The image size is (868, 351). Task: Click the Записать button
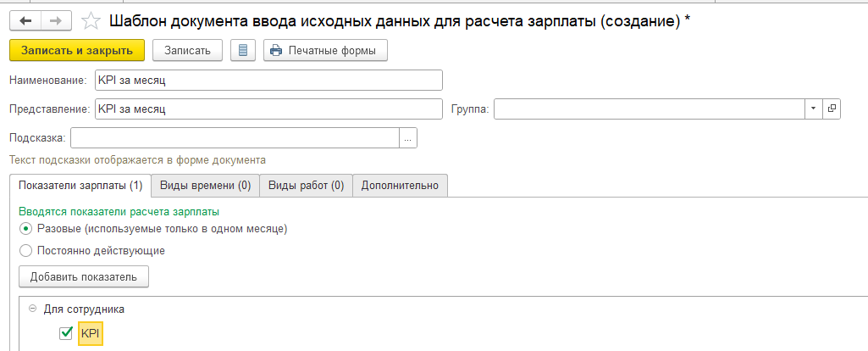point(187,50)
